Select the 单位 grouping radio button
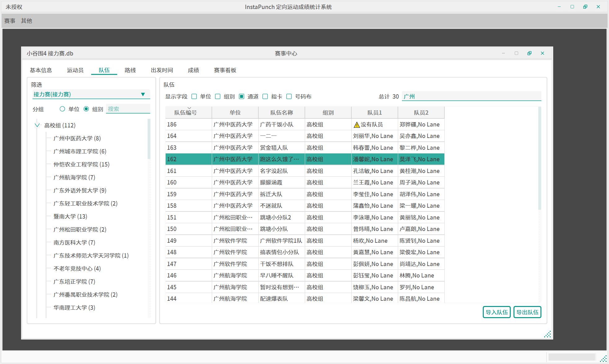609x364 pixels. tap(62, 109)
